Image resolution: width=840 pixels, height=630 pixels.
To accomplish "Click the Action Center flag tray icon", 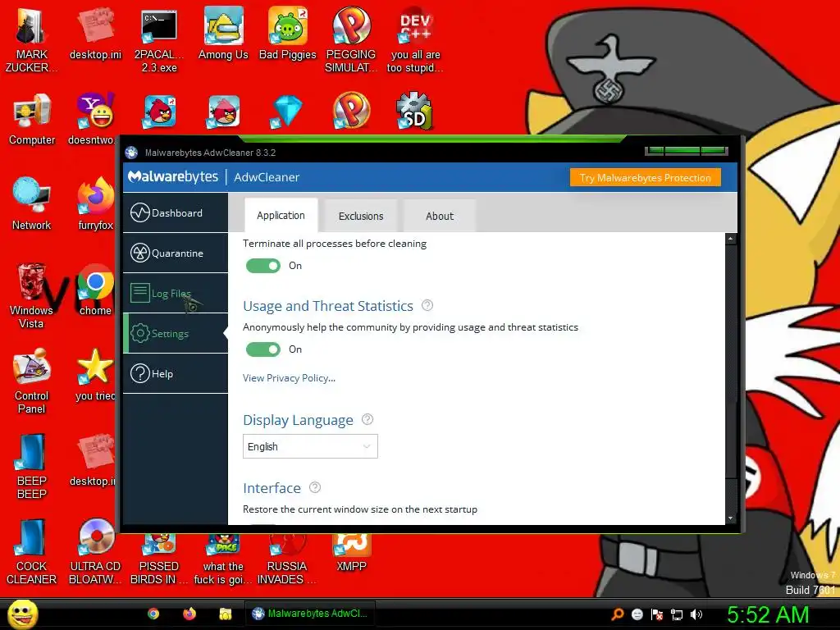I will click(x=657, y=614).
